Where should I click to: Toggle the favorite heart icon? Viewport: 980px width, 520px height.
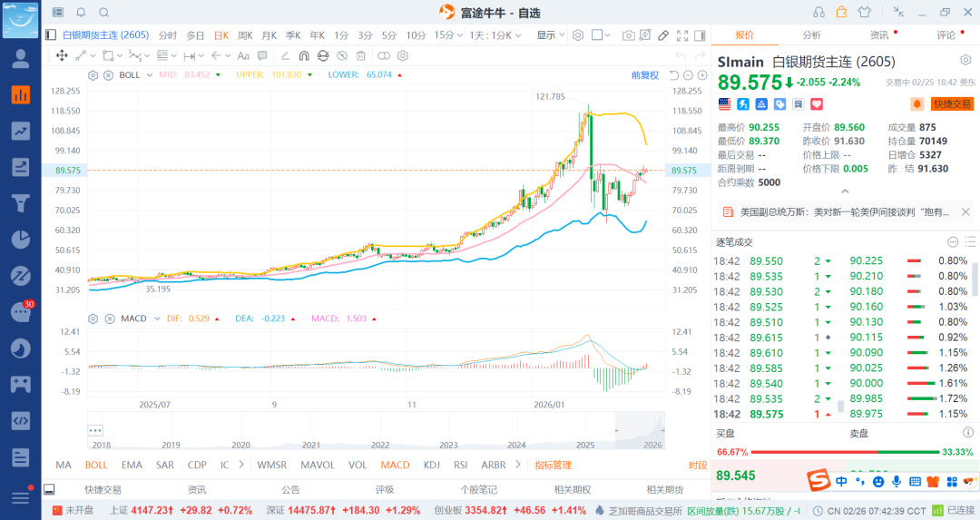pyautogui.click(x=817, y=103)
